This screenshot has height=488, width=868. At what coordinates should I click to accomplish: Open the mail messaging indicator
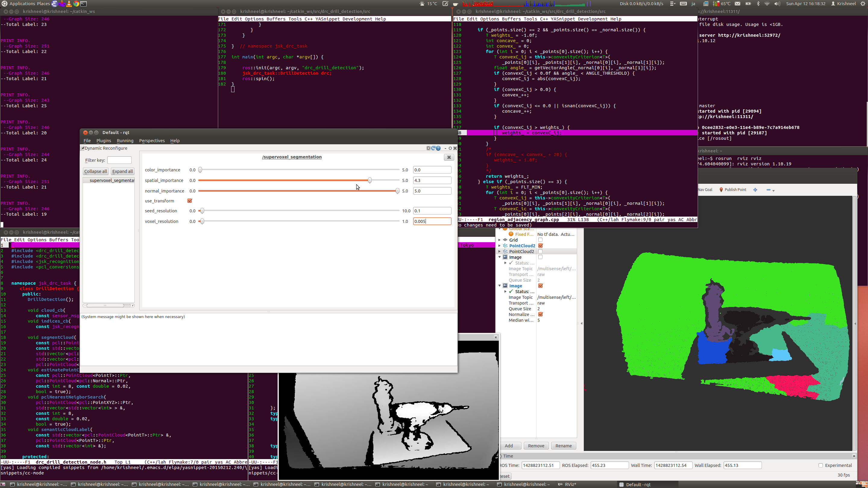click(737, 4)
